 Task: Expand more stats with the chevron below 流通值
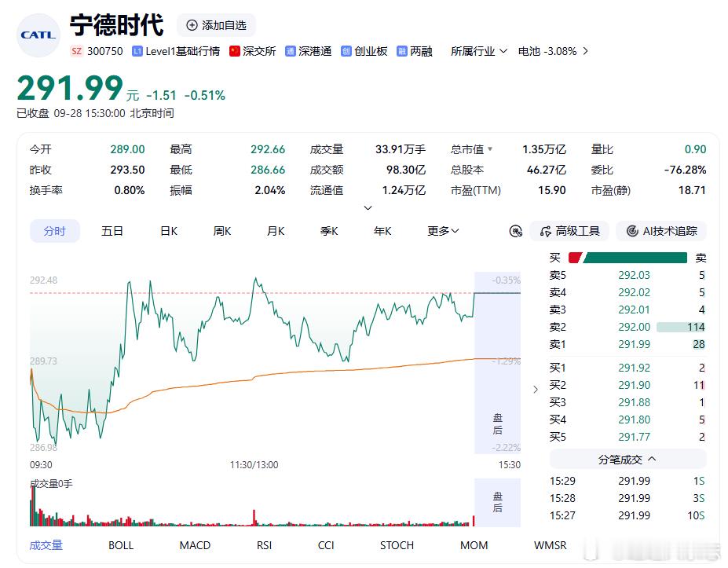[x=368, y=207]
